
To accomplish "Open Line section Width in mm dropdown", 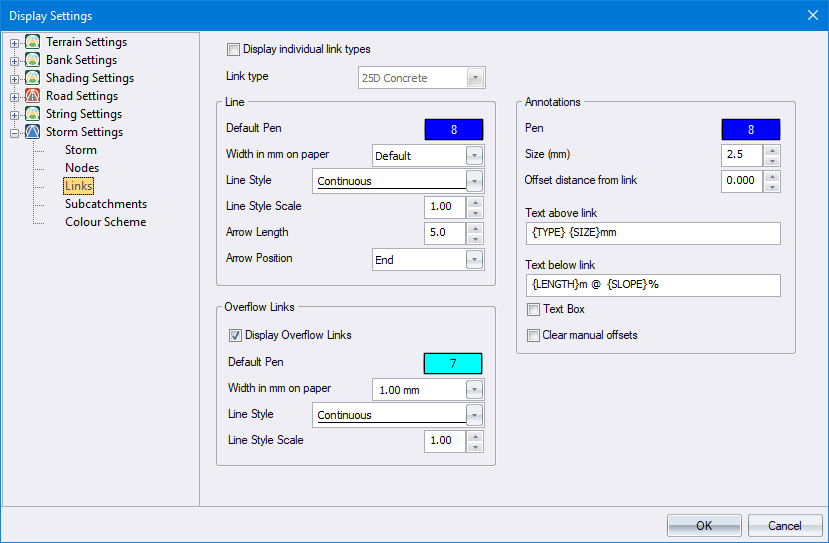I will [x=474, y=156].
